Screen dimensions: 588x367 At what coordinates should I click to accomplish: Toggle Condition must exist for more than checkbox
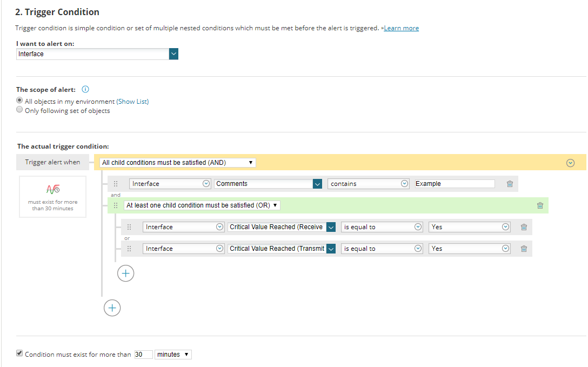pyautogui.click(x=19, y=353)
